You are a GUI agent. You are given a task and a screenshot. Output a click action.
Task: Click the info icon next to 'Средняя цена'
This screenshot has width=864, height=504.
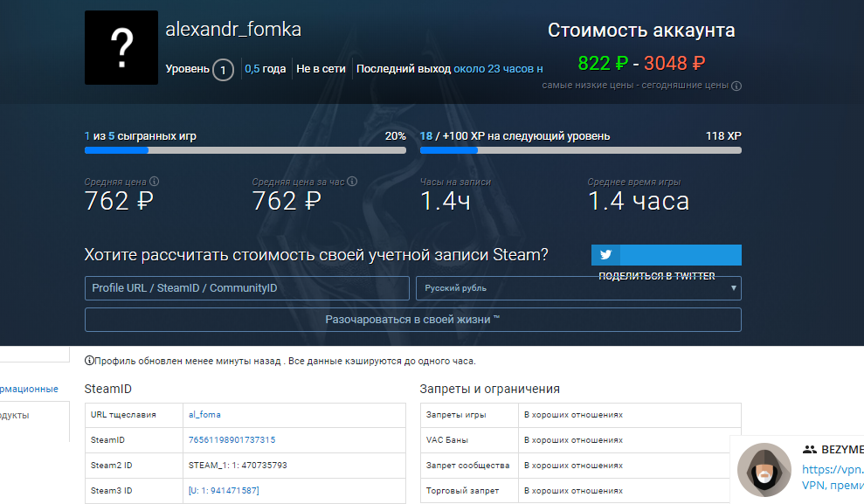[155, 181]
